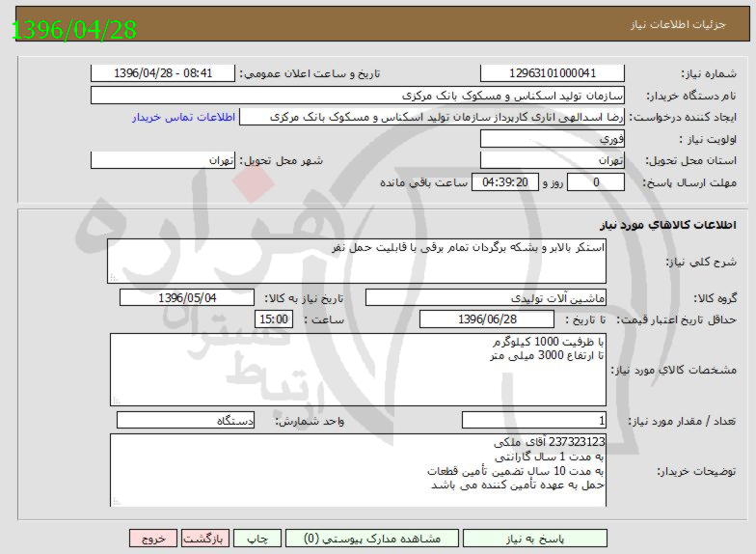Click the 'بازگشت' back button

point(206,539)
